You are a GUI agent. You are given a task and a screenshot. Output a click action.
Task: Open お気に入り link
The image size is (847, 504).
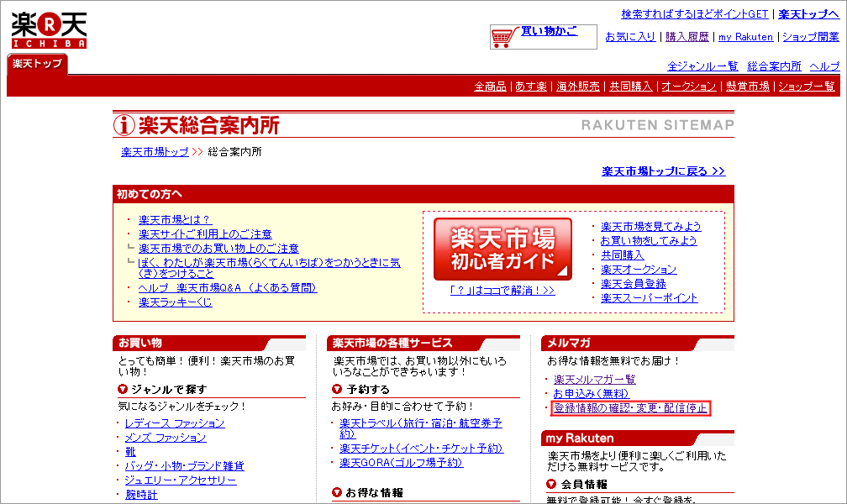[630, 37]
